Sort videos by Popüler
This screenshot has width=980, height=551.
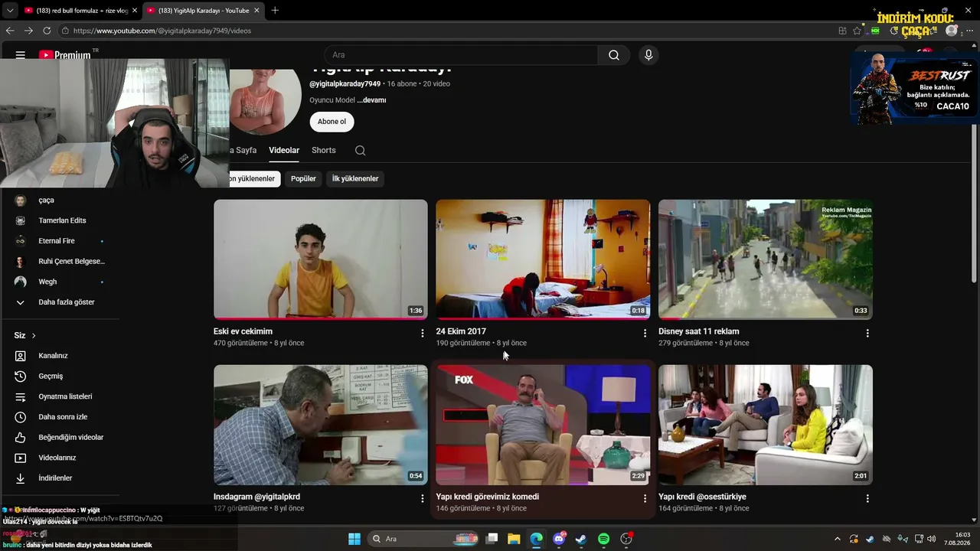click(x=303, y=179)
